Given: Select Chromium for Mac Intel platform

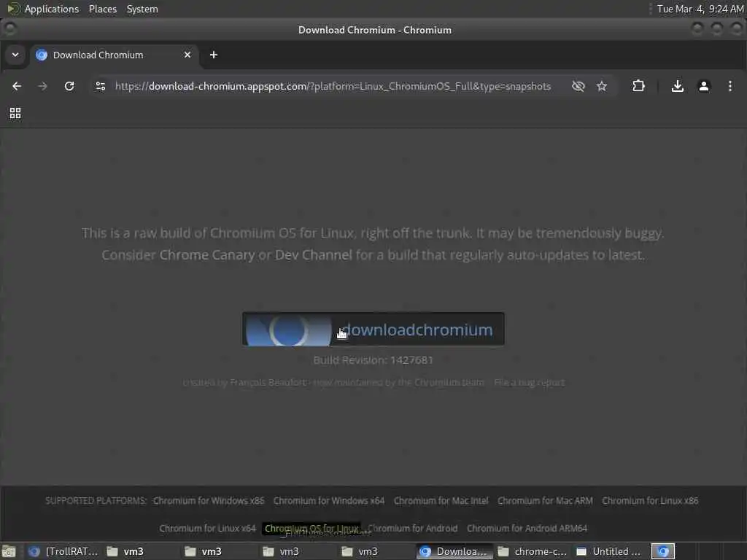Looking at the screenshot, I should pos(441,500).
